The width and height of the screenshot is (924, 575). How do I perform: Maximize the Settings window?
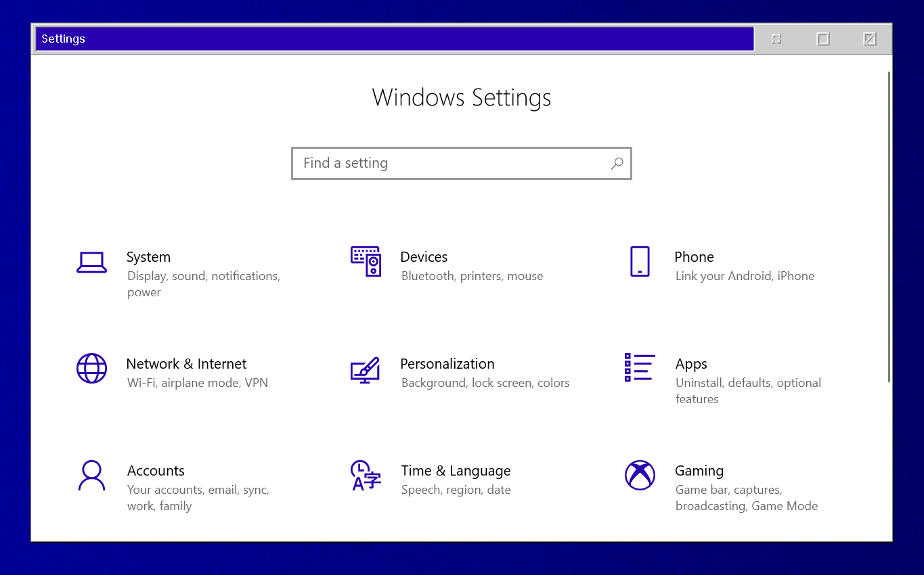823,39
